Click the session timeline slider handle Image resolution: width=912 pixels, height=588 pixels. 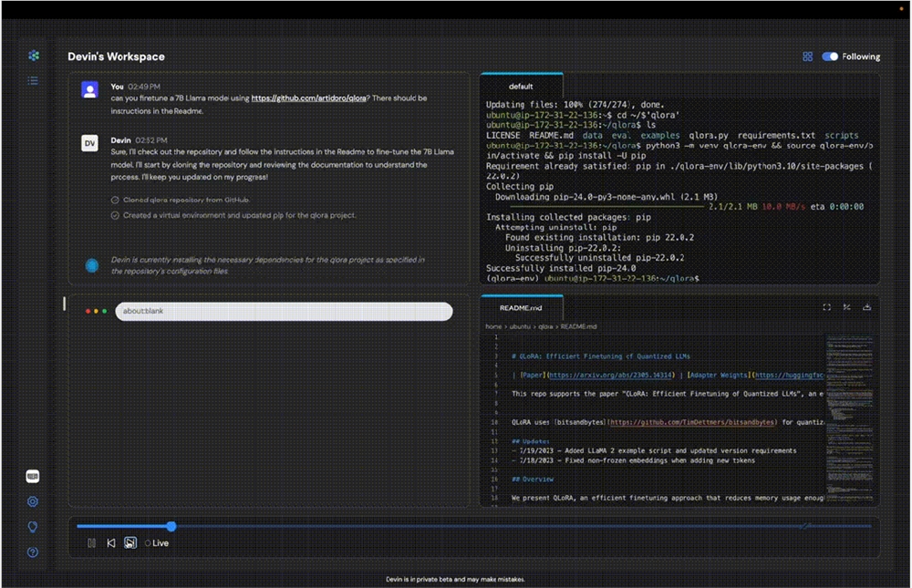(x=171, y=526)
